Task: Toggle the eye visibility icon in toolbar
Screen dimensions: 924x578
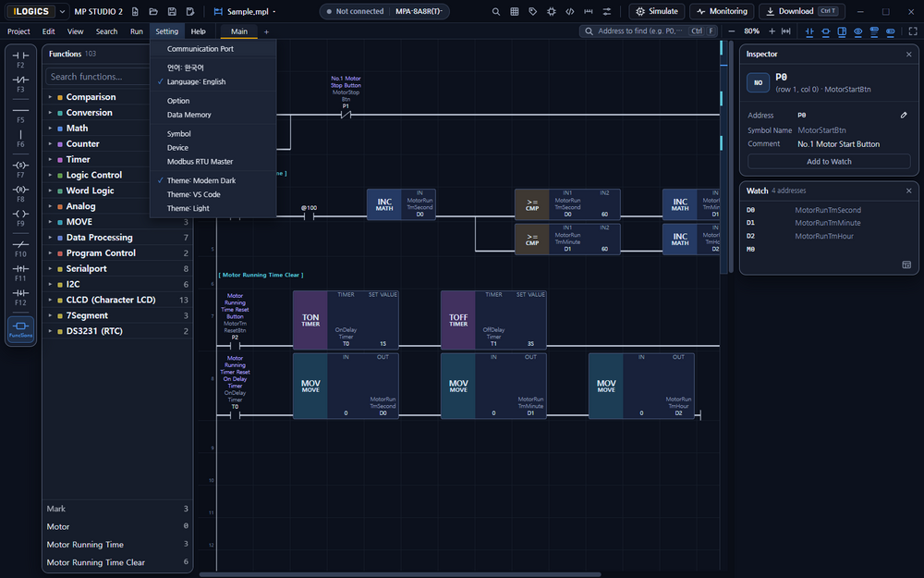Action: click(x=858, y=31)
